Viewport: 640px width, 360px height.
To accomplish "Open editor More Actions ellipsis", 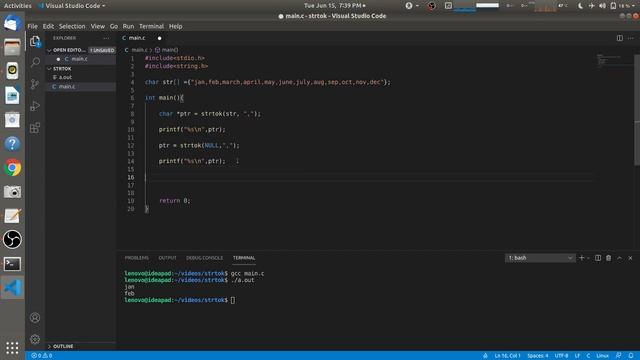I will click(631, 38).
